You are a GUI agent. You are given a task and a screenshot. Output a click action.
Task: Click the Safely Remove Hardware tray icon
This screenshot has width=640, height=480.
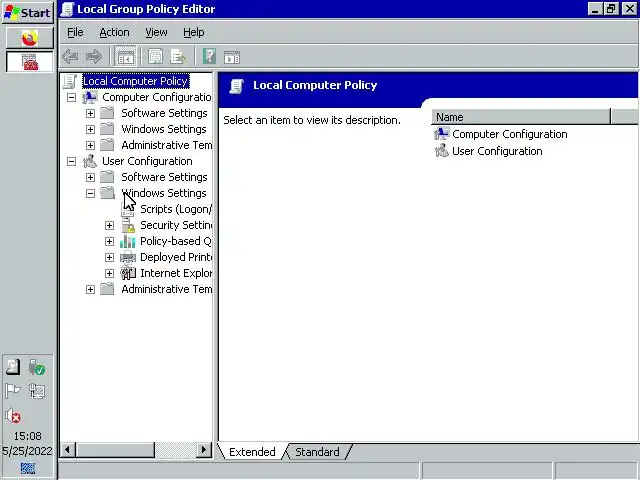(37, 367)
